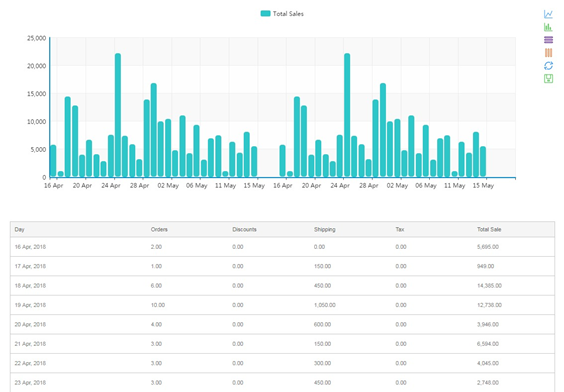
Task: Toggle Total Sales legend color swatch
Action: [265, 14]
